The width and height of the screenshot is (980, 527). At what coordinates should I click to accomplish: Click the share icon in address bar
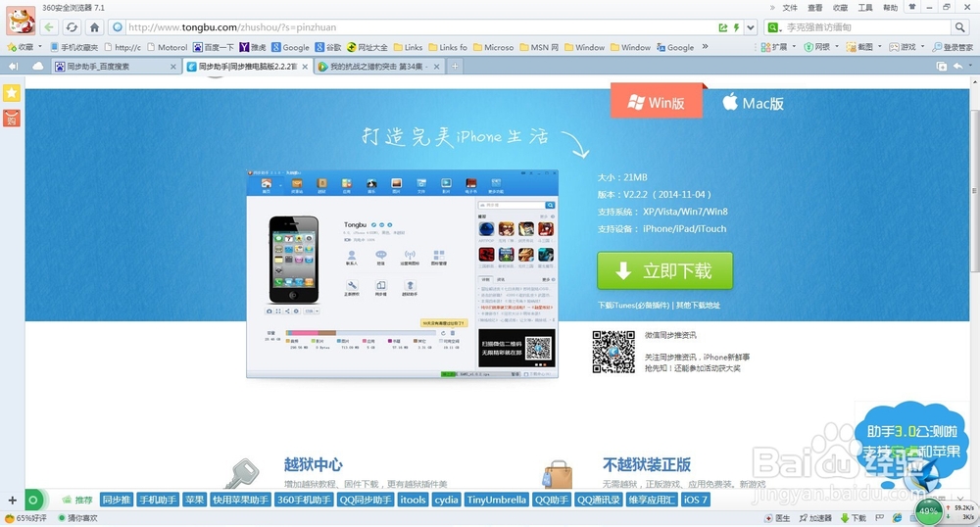click(x=723, y=27)
